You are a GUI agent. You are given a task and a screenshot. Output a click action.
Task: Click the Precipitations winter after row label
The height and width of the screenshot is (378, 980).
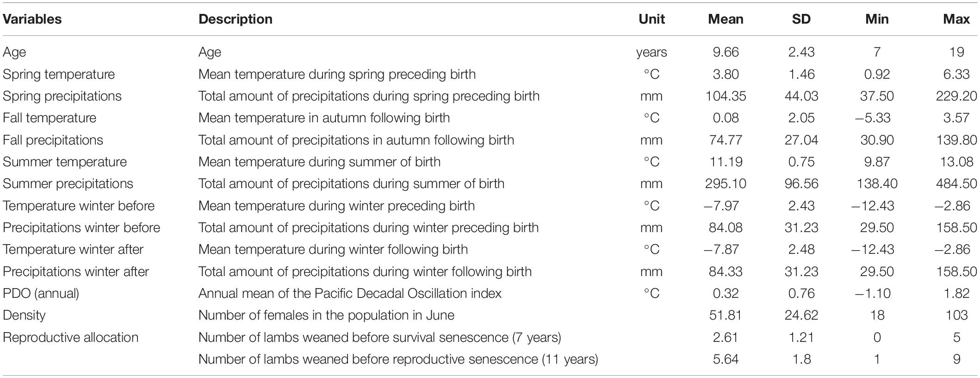[76, 271]
